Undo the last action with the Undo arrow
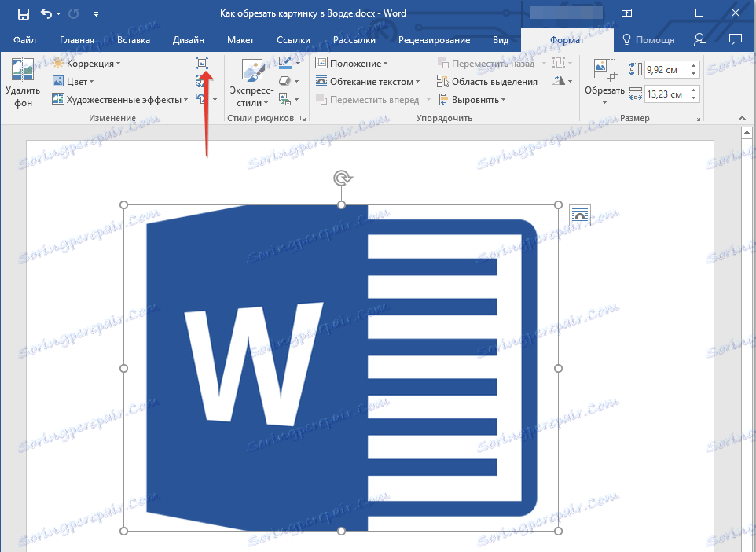756x552 pixels. (x=46, y=13)
